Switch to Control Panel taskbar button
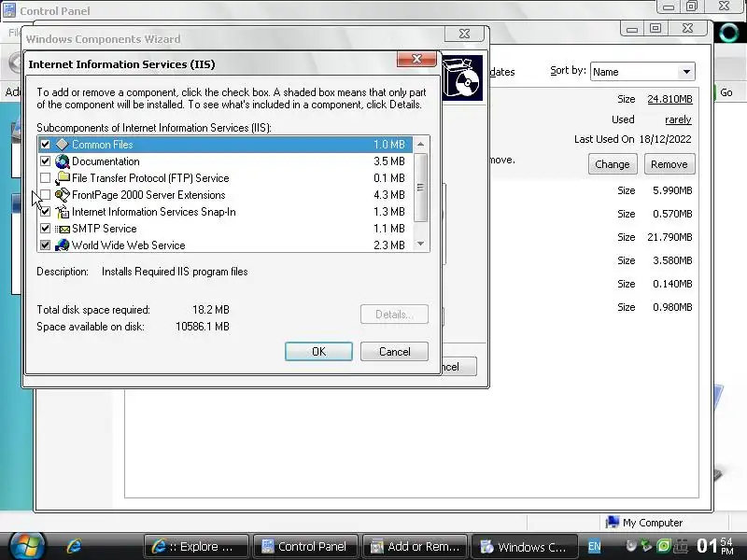747x560 pixels. pyautogui.click(x=305, y=546)
